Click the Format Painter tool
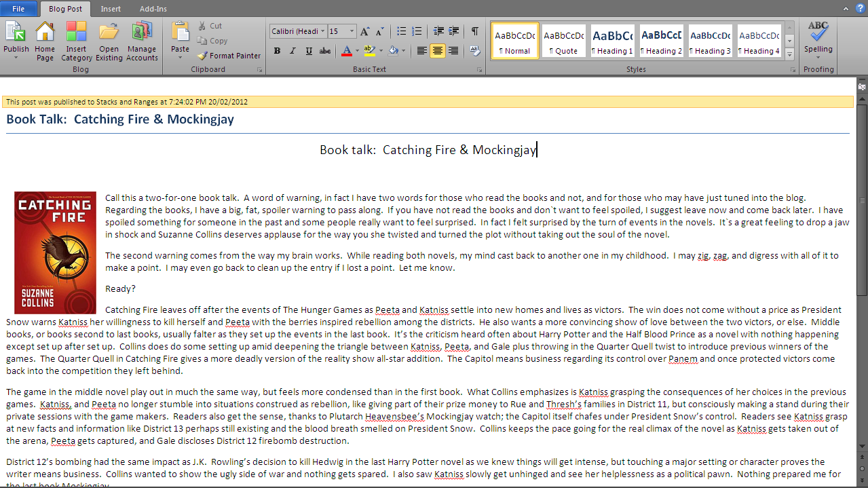This screenshot has width=868, height=488. [229, 56]
